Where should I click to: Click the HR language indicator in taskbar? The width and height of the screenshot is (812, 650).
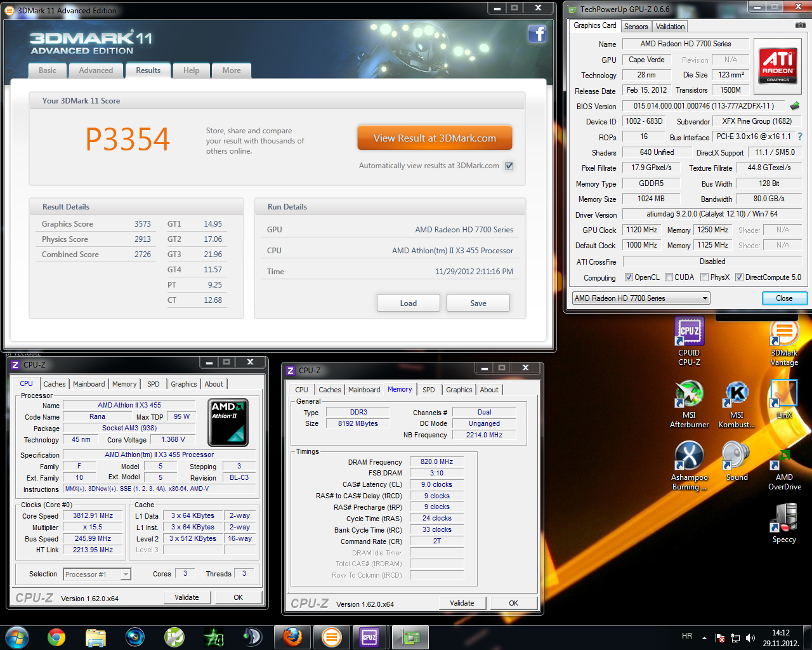tap(687, 636)
